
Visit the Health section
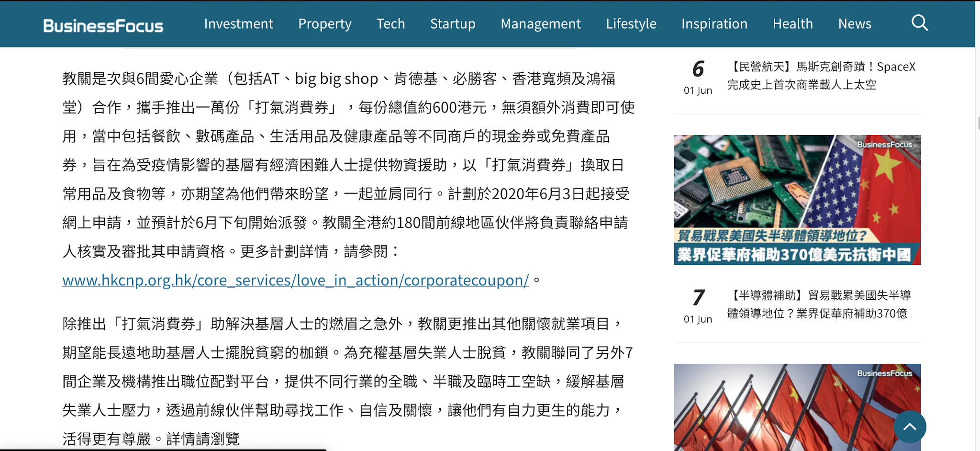pos(793,23)
